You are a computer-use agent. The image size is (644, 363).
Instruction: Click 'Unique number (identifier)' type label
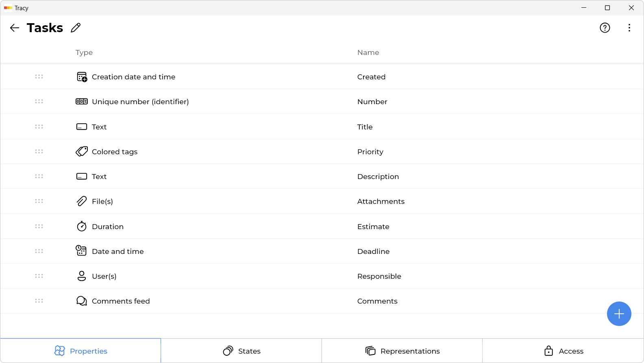[140, 102]
